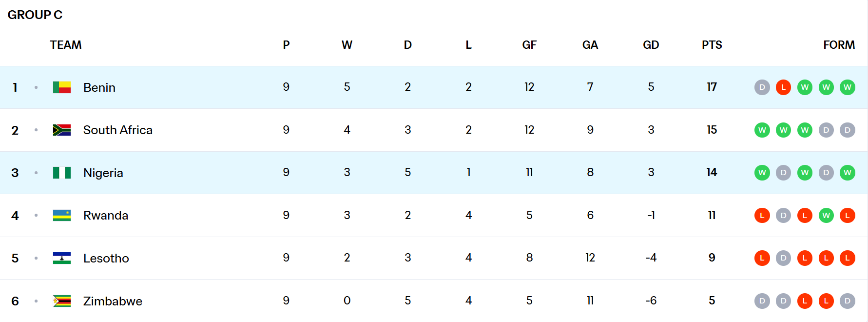Open the South Africa team link
The width and height of the screenshot is (868, 322).
click(118, 130)
